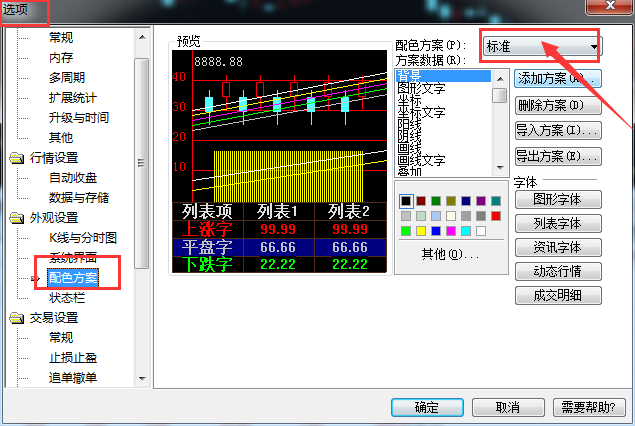Click the tree panel scroll-down arrow
Screen dimensions: 635x426
pyautogui.click(x=142, y=379)
